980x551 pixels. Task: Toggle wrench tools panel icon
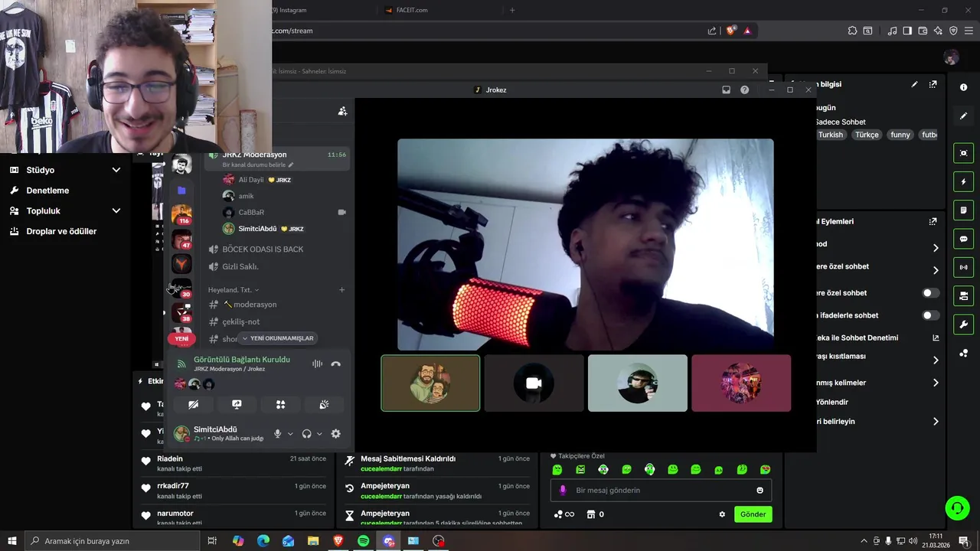pos(963,324)
